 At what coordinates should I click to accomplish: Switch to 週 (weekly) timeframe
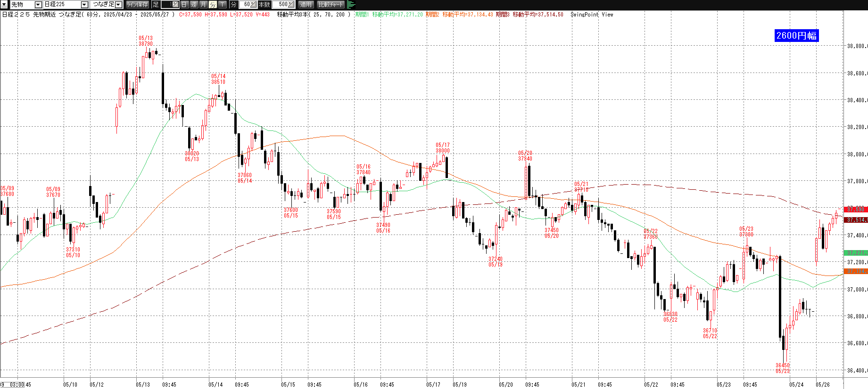click(194, 5)
